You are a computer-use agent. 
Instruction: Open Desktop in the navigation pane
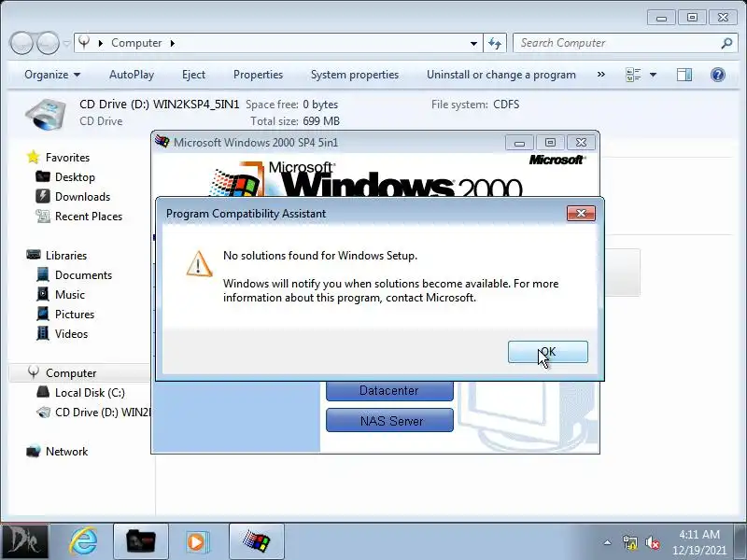75,177
